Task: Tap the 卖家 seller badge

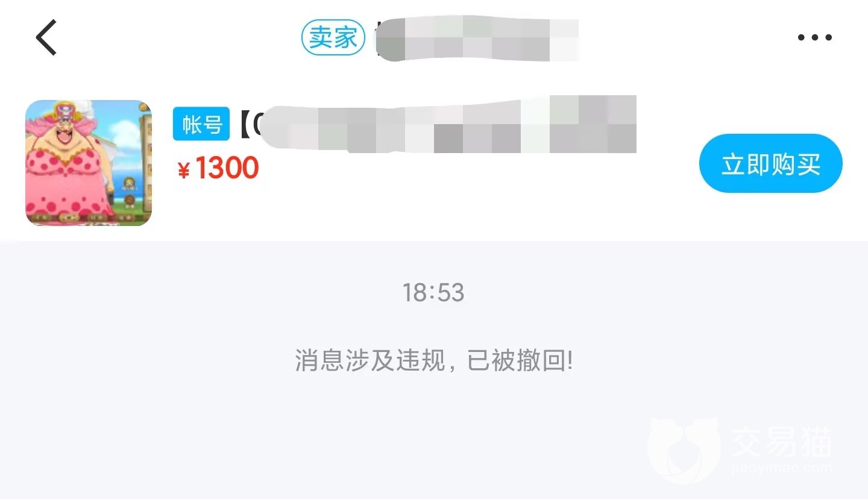Action: (x=333, y=37)
